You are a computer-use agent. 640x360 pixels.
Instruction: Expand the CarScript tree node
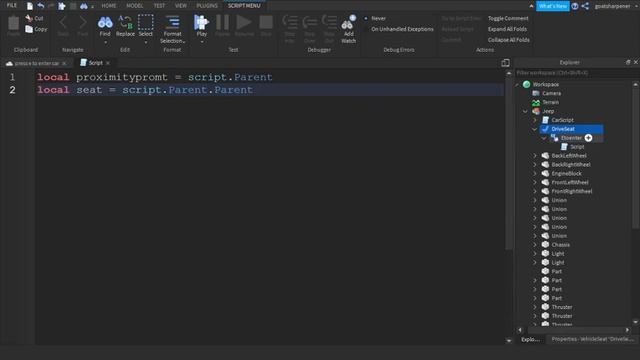[535, 120]
